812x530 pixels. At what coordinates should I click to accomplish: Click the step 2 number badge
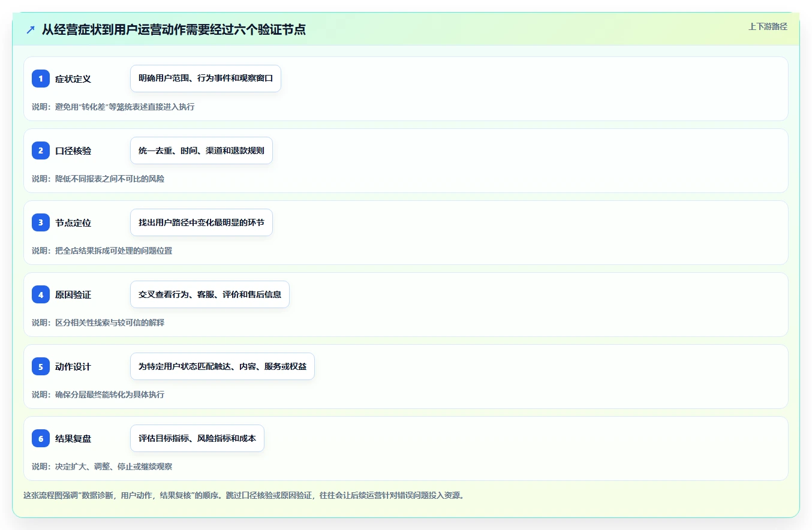[x=41, y=150]
